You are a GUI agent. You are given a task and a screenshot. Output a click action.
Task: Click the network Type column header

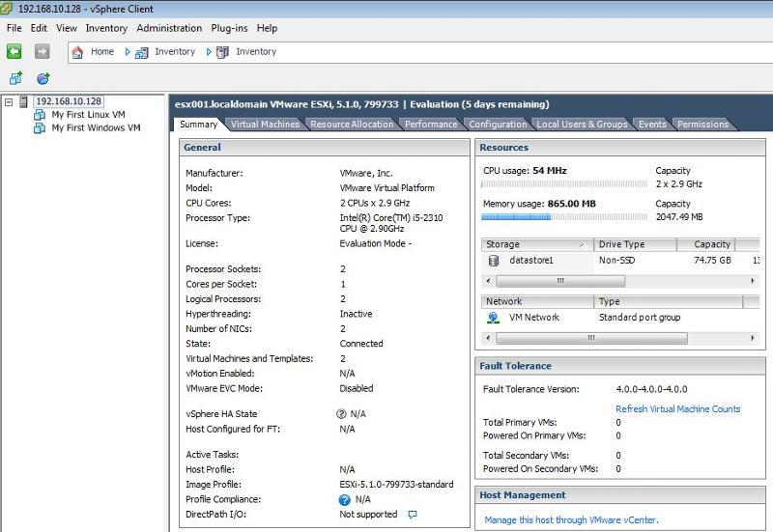[x=668, y=301]
